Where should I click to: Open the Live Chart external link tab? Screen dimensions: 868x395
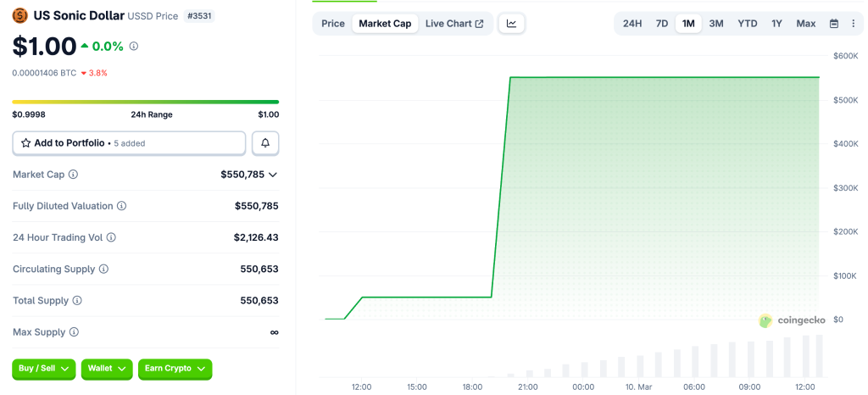[x=454, y=24]
